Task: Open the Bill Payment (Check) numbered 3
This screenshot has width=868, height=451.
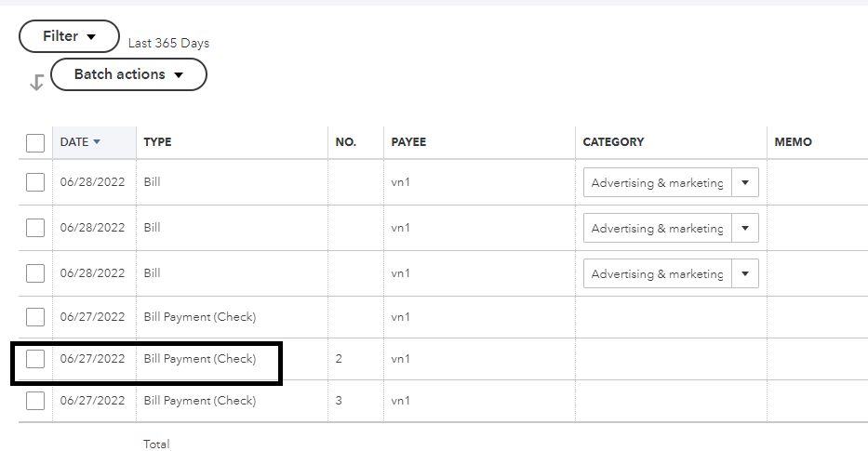Action: pyautogui.click(x=199, y=401)
